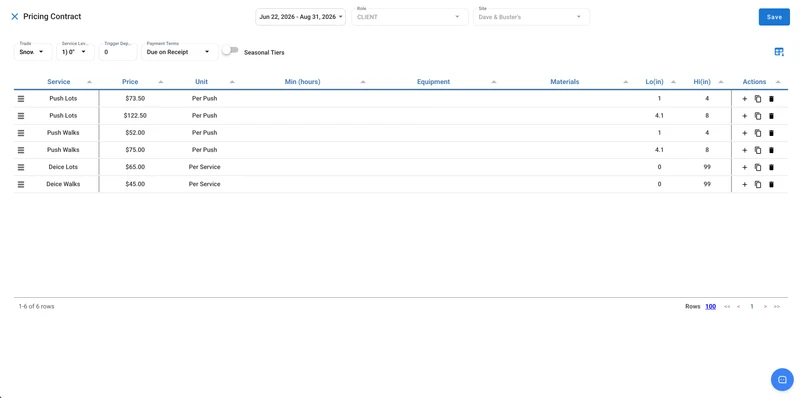Click the Trigger Depth input field
This screenshot has width=800, height=398.
point(117,52)
